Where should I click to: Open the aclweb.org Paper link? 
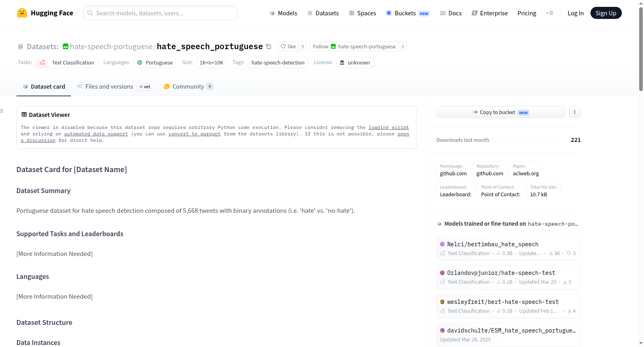pos(526,170)
